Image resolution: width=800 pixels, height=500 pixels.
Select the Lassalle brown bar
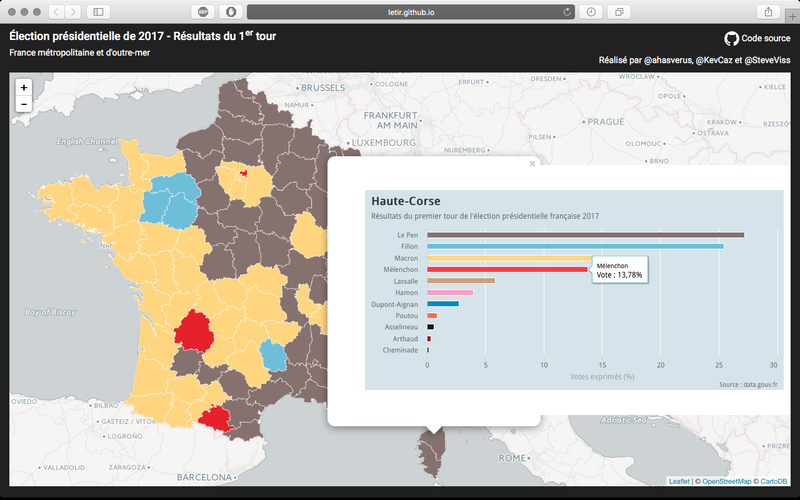click(461, 281)
